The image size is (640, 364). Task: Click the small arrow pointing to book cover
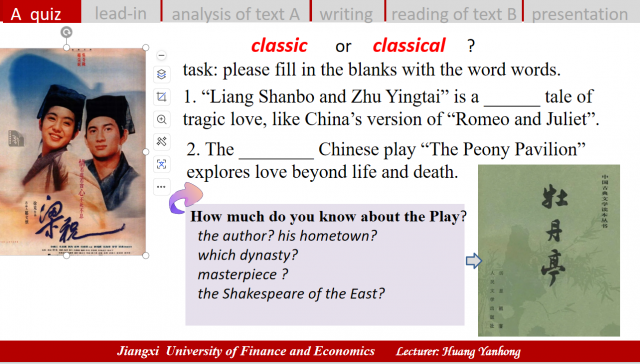(473, 260)
